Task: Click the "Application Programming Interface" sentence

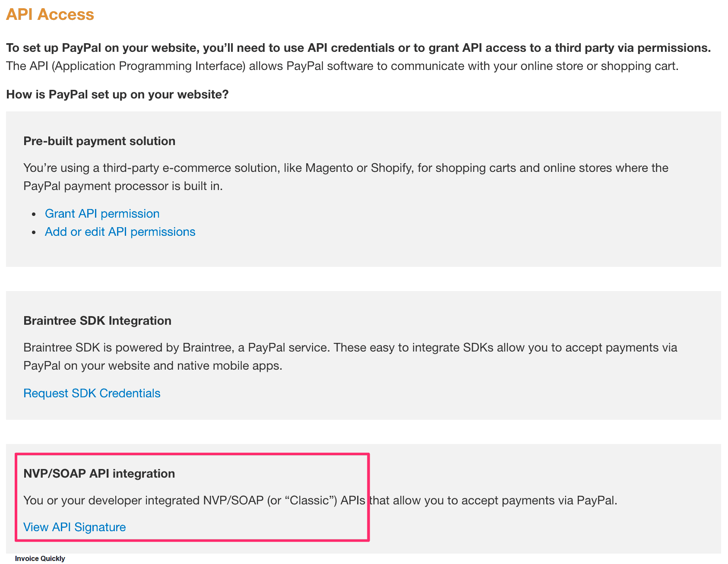Action: point(342,66)
